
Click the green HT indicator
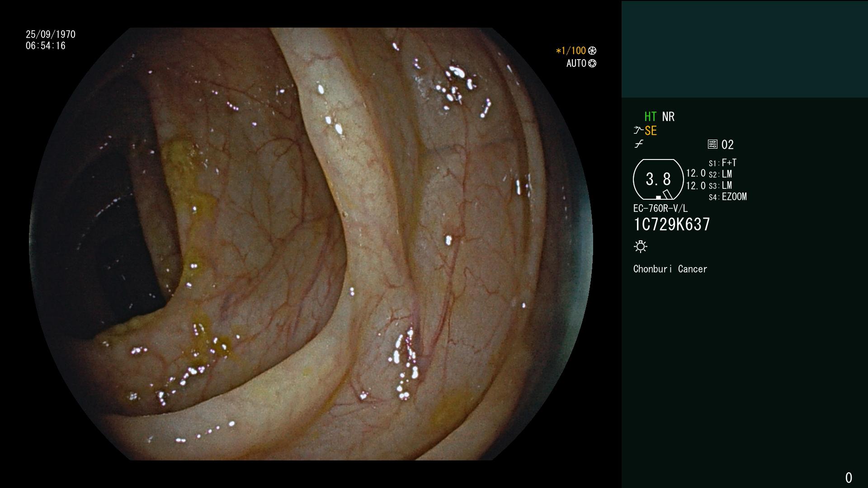(651, 117)
